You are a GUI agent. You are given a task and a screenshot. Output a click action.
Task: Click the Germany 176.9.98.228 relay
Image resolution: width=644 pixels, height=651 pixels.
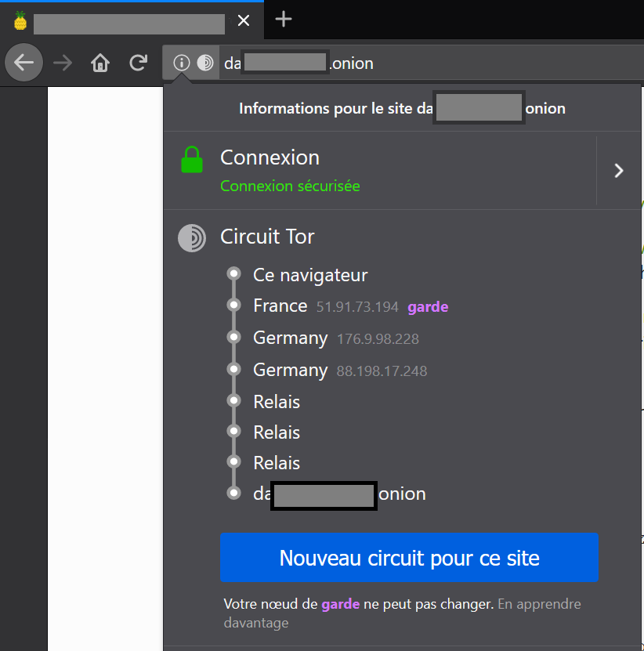pyautogui.click(x=290, y=338)
